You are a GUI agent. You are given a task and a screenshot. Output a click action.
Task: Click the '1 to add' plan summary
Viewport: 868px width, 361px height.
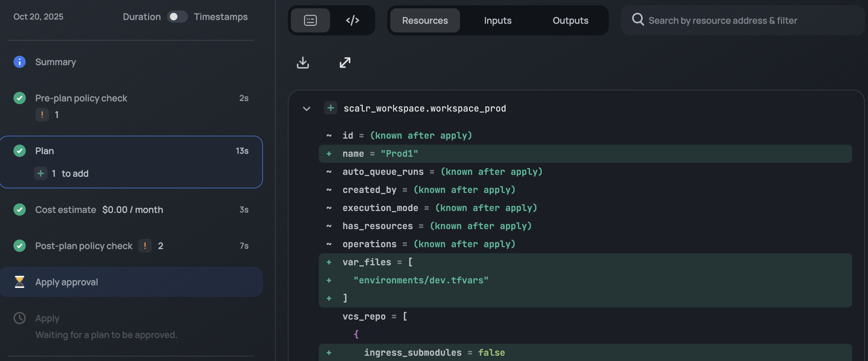click(70, 173)
